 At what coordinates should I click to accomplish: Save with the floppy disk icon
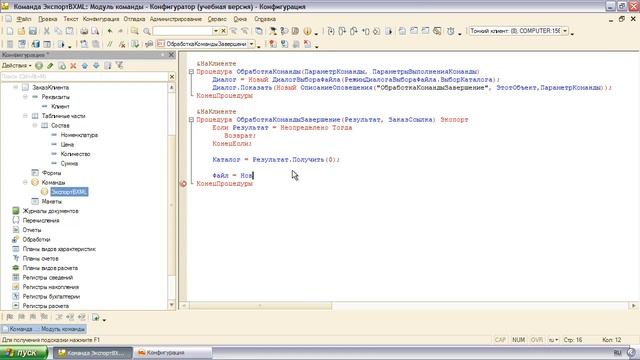(33, 31)
